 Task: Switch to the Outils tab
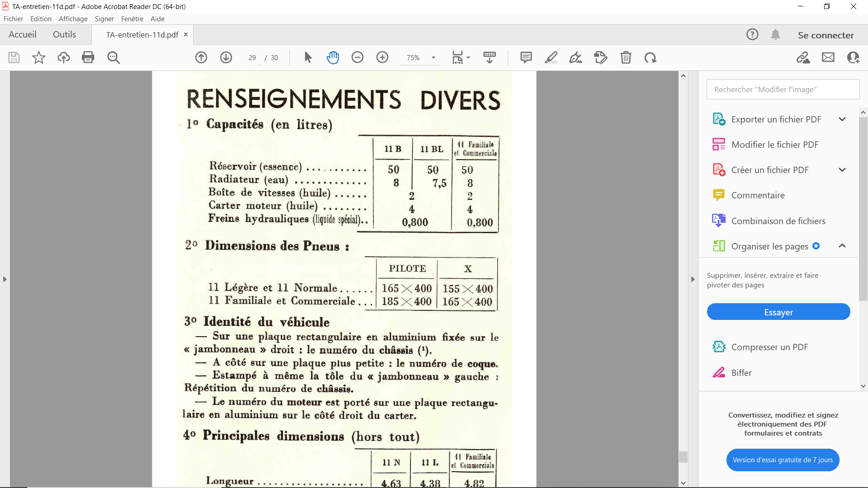(64, 35)
